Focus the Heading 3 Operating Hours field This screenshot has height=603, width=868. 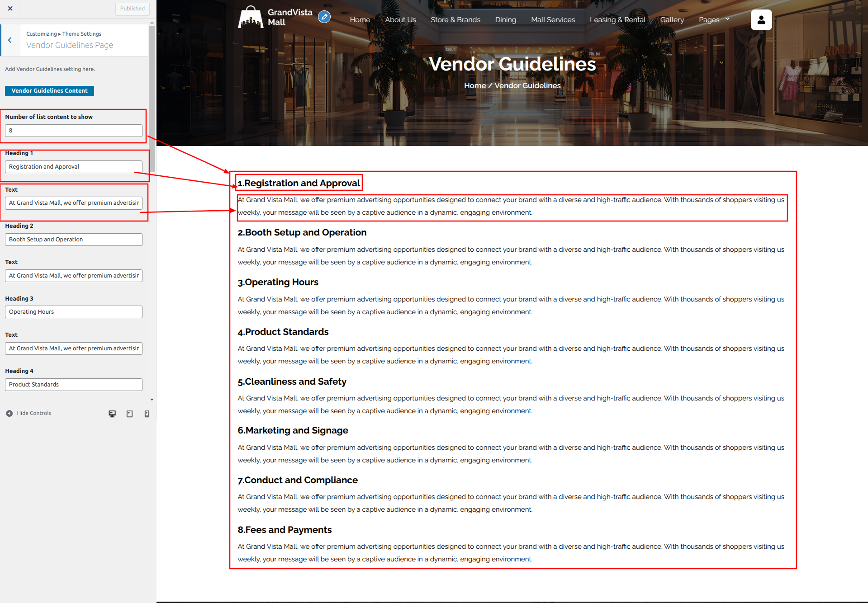[73, 312]
